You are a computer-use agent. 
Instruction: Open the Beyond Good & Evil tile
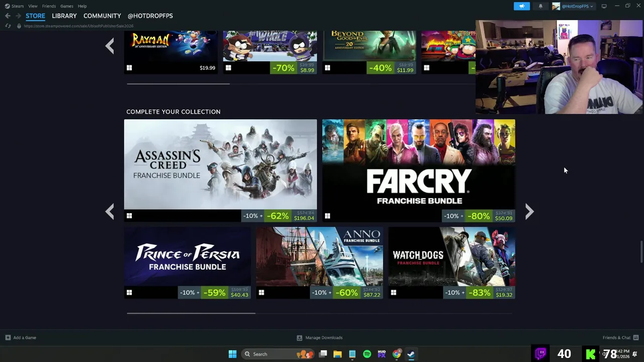click(369, 52)
